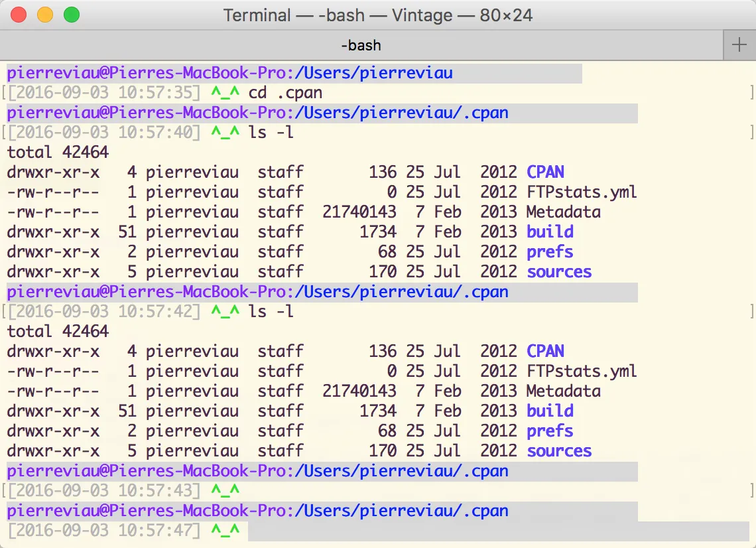The width and height of the screenshot is (756, 548).
Task: Click FTPstats.yml in the second listing
Action: (x=582, y=372)
